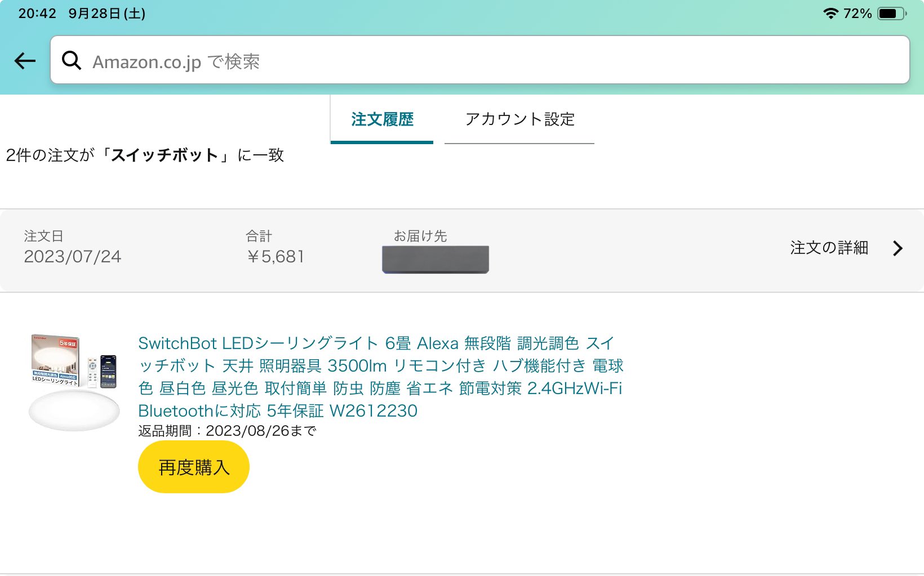Focus the Amazon.co.jp search field
This screenshot has width=924, height=576.
click(x=480, y=60)
